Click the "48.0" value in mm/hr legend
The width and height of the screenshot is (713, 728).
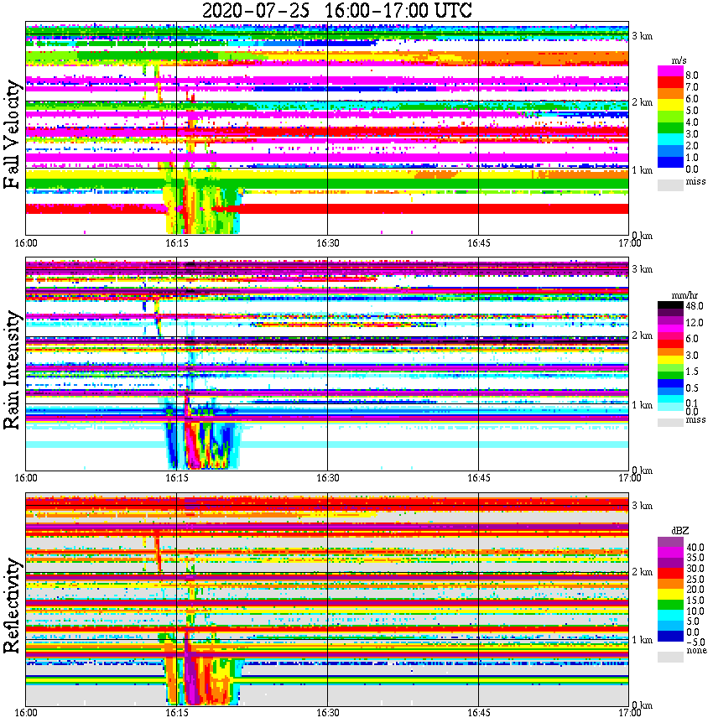(x=695, y=306)
